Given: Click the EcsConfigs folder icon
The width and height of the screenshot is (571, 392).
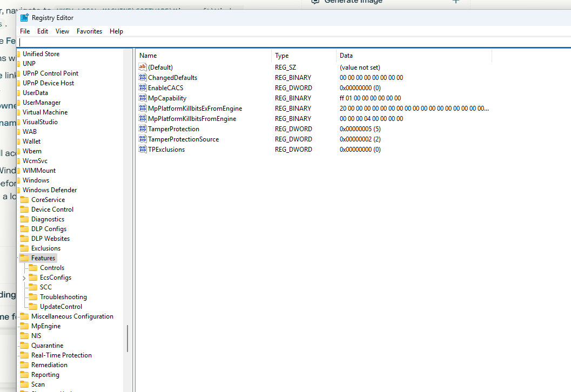Looking at the screenshot, I should 33,278.
